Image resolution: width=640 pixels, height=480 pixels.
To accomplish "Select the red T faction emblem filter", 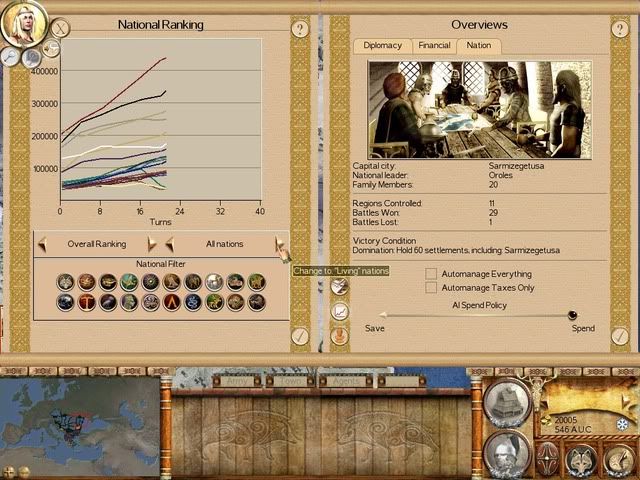I will (x=87, y=301).
